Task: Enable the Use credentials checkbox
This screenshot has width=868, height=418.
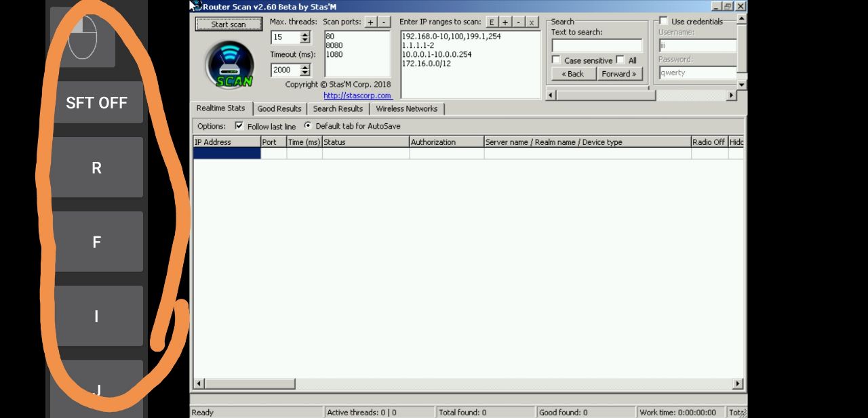Action: point(663,21)
